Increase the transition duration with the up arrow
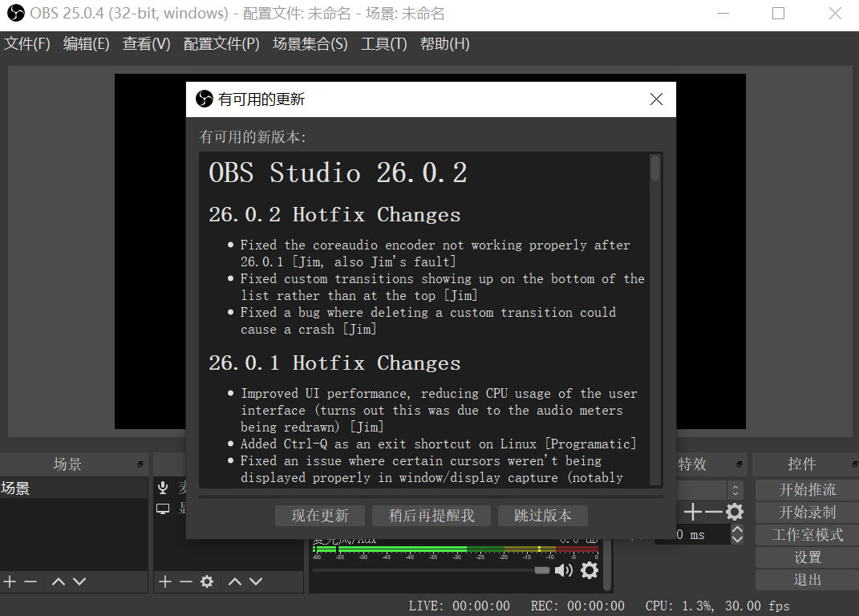The width and height of the screenshot is (859, 616). pyautogui.click(x=737, y=529)
